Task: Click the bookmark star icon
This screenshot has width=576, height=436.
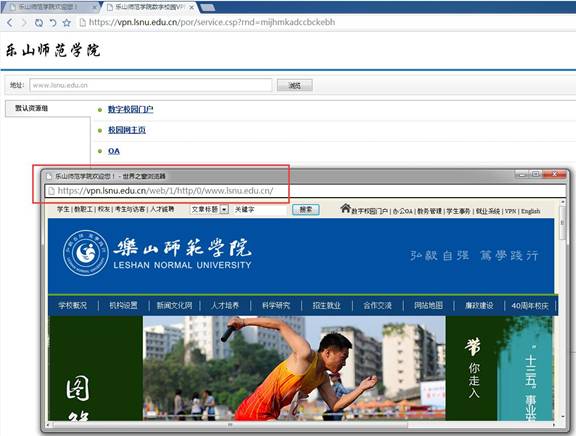Action: point(67,23)
